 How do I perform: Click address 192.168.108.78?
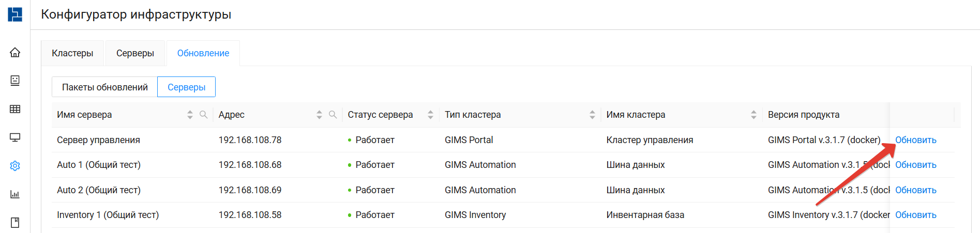[x=250, y=140]
